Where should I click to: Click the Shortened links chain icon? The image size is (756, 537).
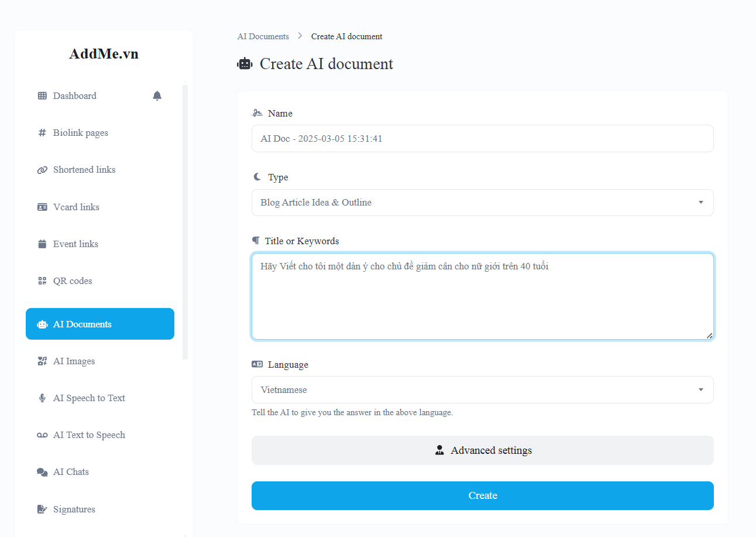(42, 170)
